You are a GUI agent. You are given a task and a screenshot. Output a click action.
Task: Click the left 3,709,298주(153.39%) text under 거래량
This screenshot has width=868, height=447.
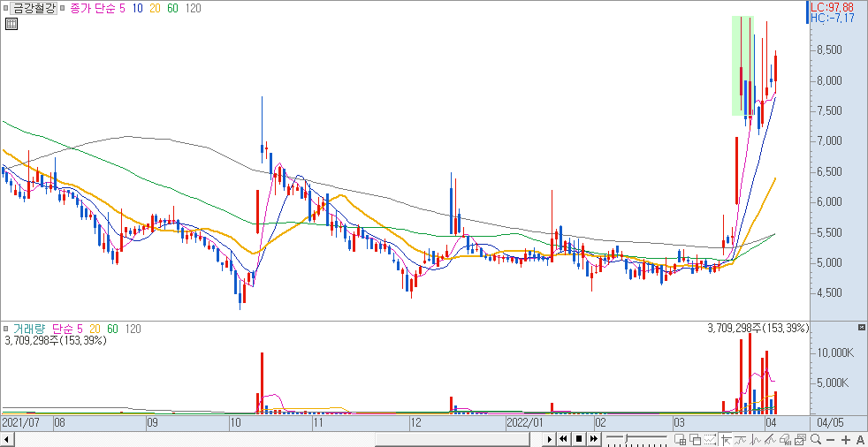pyautogui.click(x=56, y=341)
